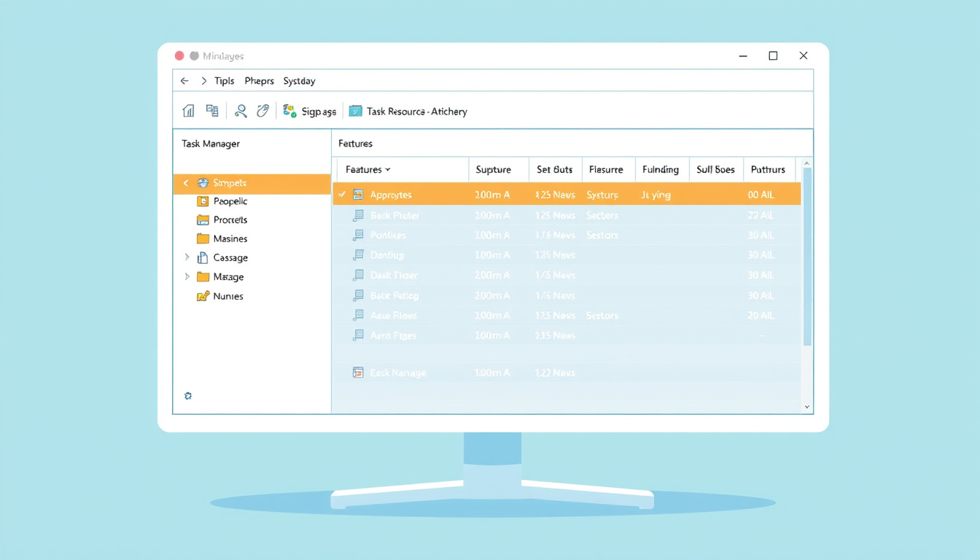Click the note icon in Dask Tioer row
Viewport: 980px width, 560px height.
pyautogui.click(x=358, y=275)
